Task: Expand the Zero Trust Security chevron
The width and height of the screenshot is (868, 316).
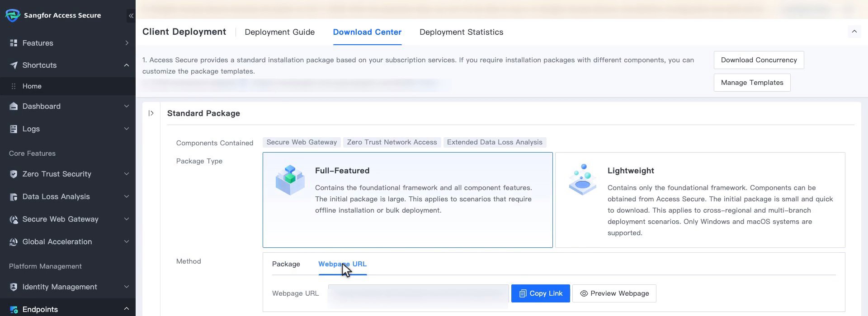Action: [127, 174]
